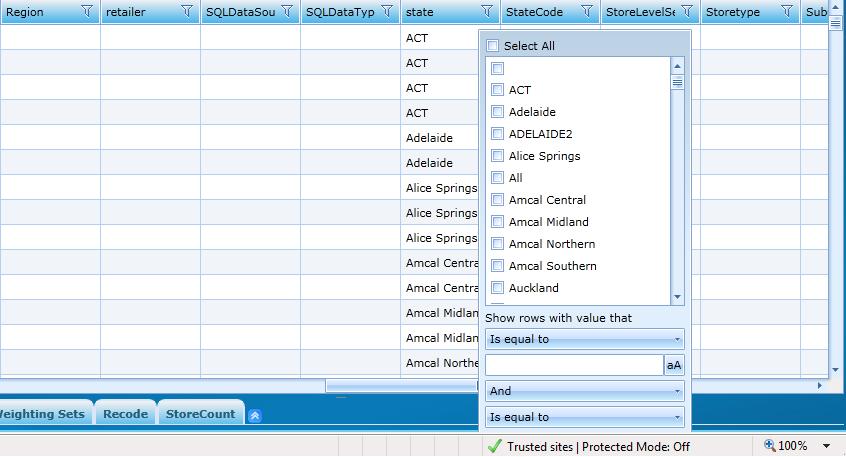Enable the Amcal Midland checkbox
Screen dimensions: 846x457
coord(497,222)
